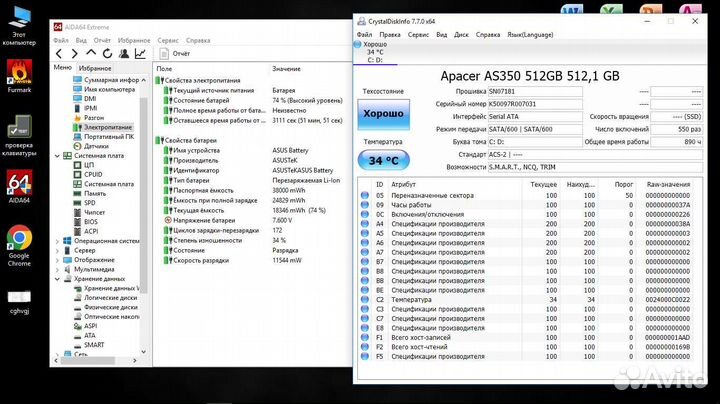This screenshot has height=404, width=720.
Task: Open ACPI tree item
Action: click(x=86, y=231)
